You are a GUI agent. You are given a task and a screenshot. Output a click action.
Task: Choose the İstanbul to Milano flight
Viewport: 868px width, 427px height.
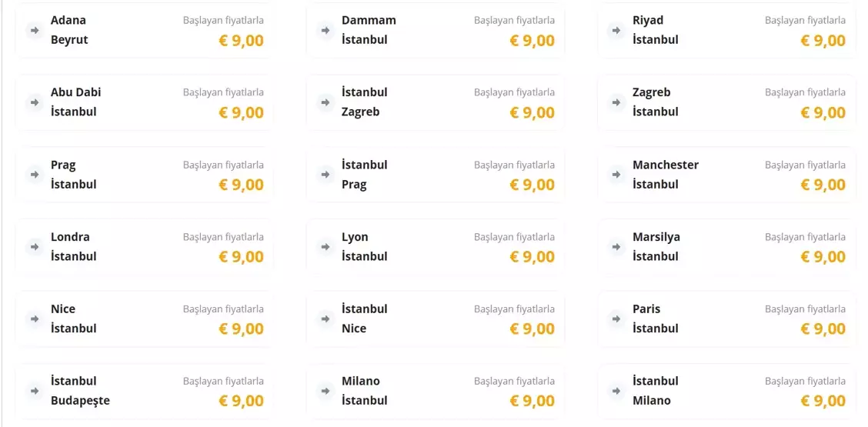[726, 391]
